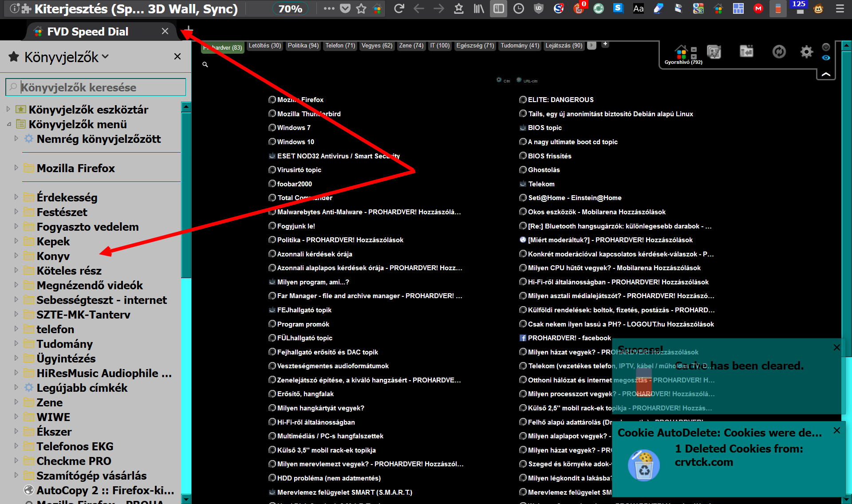Image resolution: width=852 pixels, height=504 pixels.
Task: Open the Telefon (71) group tab
Action: [340, 46]
